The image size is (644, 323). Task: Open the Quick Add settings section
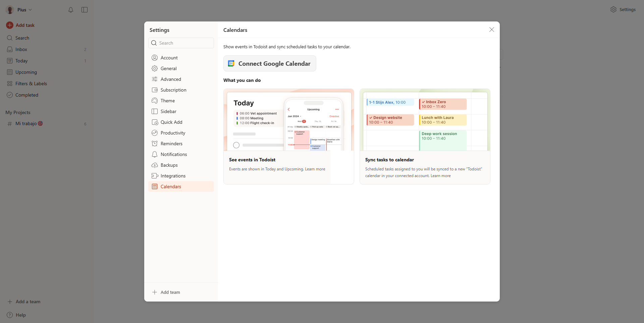coord(171,122)
